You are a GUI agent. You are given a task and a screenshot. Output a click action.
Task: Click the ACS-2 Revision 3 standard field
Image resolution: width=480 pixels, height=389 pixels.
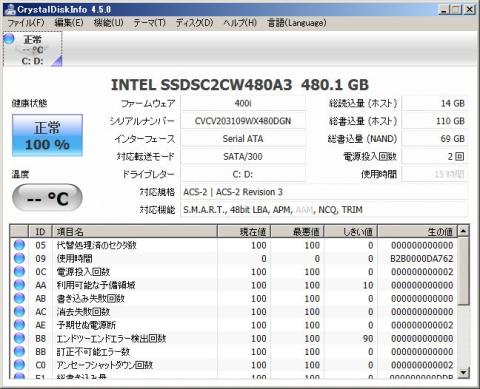[x=324, y=192]
